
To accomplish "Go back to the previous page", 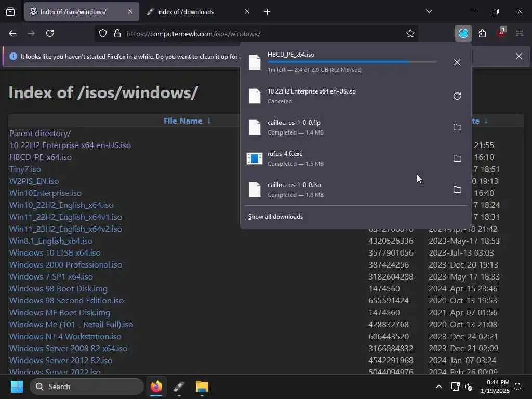I will (x=12, y=34).
